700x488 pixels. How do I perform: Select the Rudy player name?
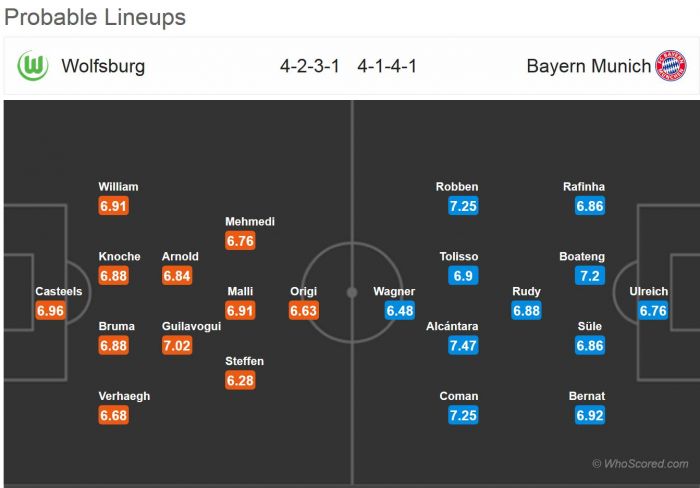pos(526,292)
